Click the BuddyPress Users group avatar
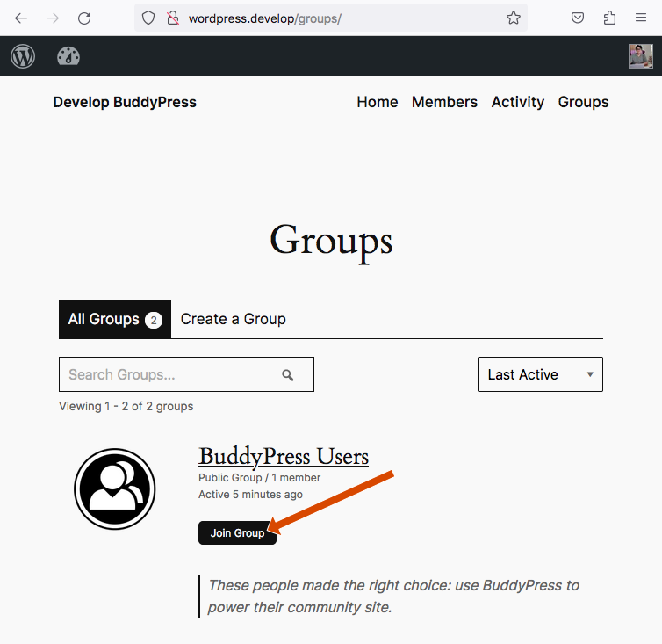Viewport: 662px width, 644px height. 115,488
